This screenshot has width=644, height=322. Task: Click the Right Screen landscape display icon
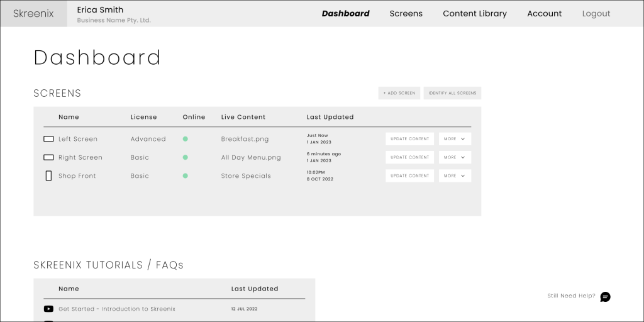click(48, 157)
